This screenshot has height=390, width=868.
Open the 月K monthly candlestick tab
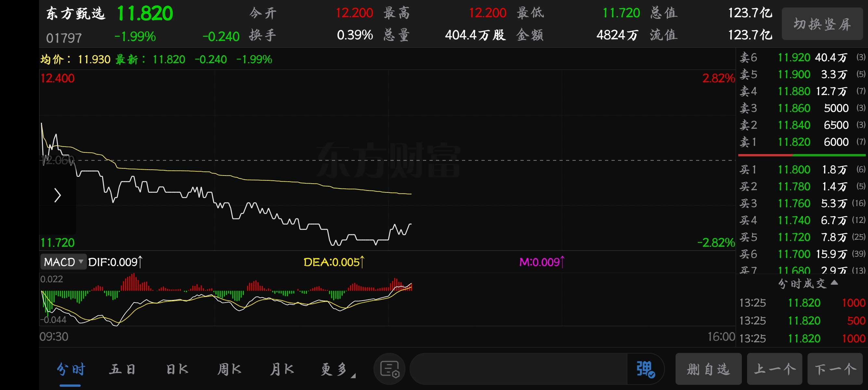(282, 370)
